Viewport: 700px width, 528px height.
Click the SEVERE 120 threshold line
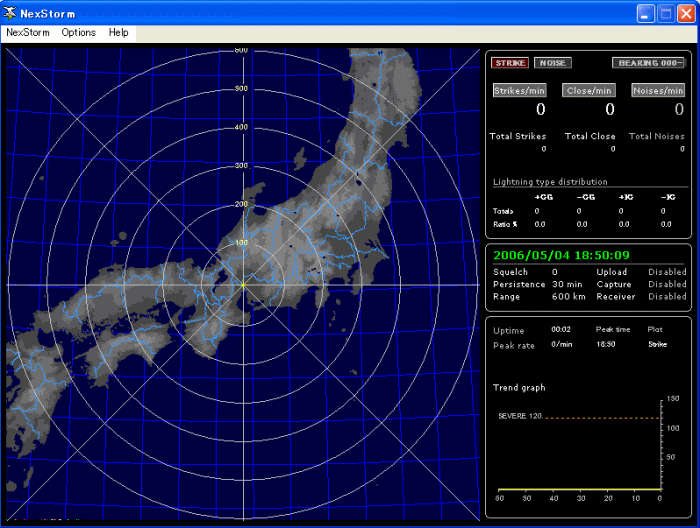[600, 417]
